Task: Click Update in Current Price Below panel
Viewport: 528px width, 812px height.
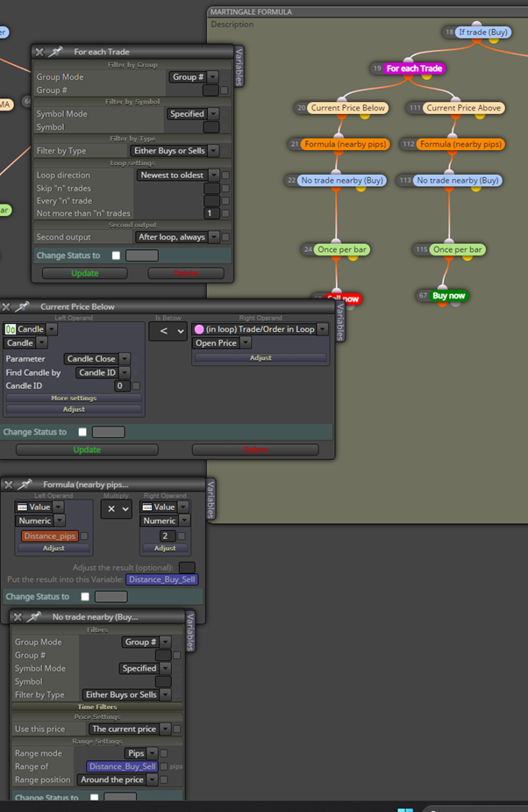Action: click(x=87, y=449)
